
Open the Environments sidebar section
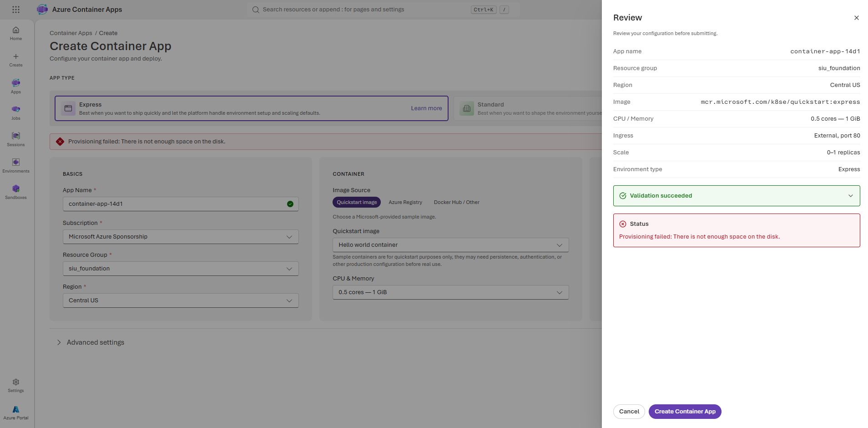click(16, 166)
